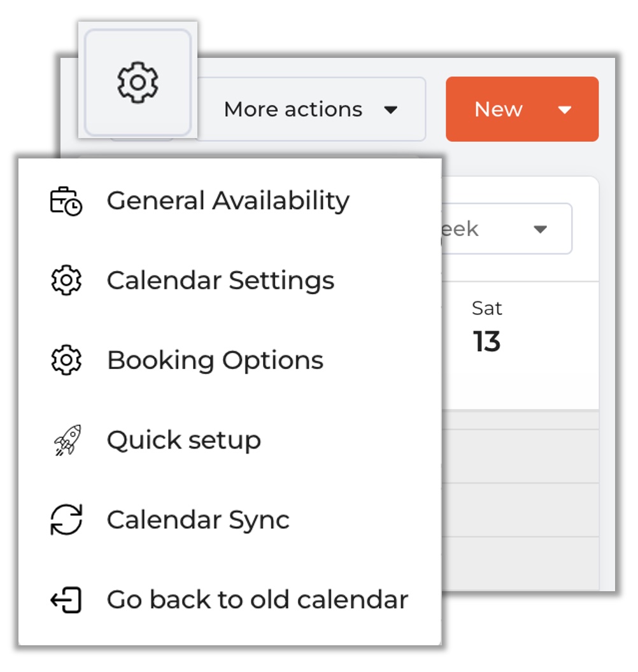Choose Booking Options in the menu
This screenshot has width=638, height=672.
click(x=230, y=360)
